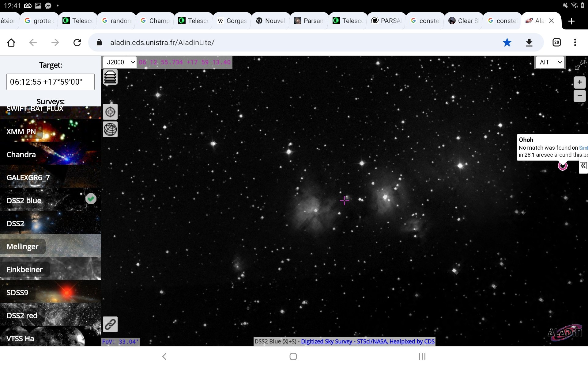Enter fullscreen mode with expand arrows
The width and height of the screenshot is (588, 368).
click(x=580, y=65)
